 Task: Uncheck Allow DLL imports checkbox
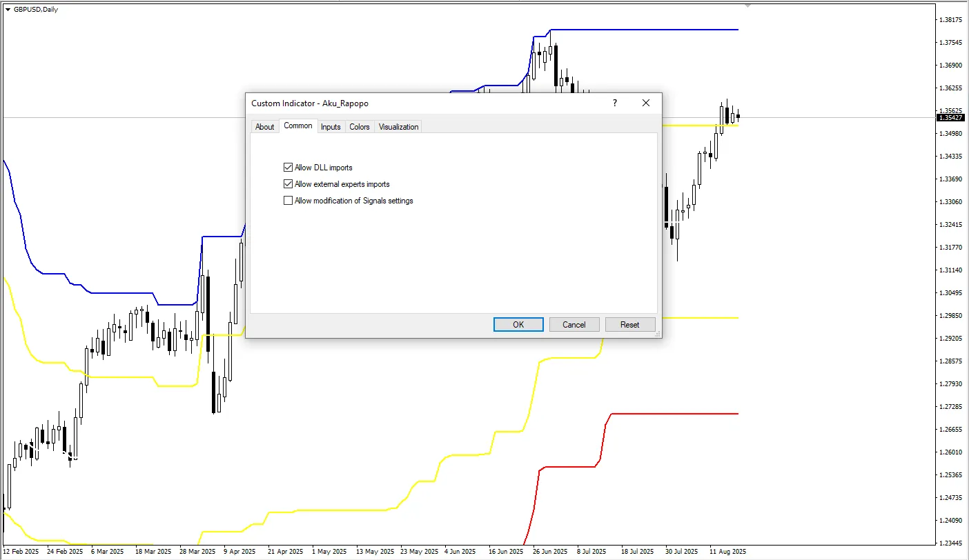(x=288, y=168)
